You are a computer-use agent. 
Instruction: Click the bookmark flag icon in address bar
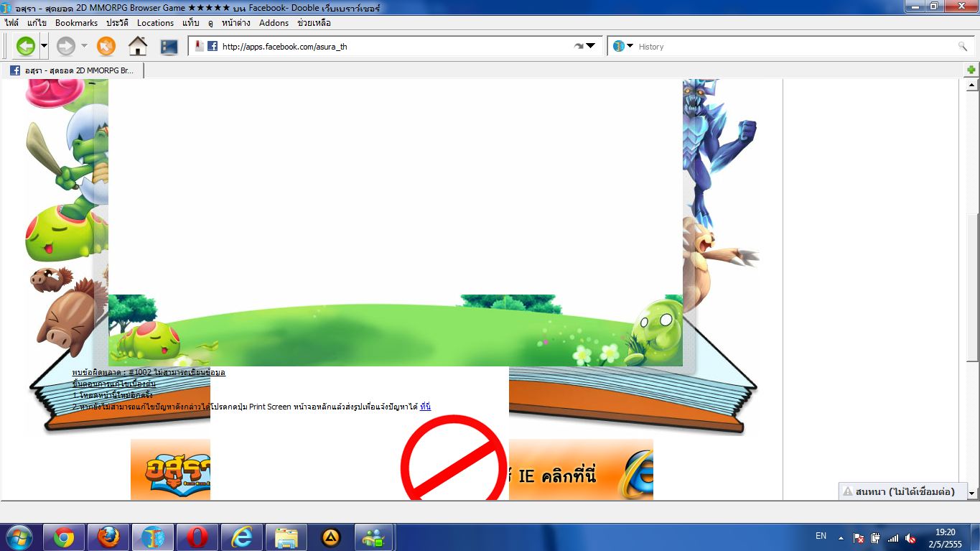[x=199, y=46]
